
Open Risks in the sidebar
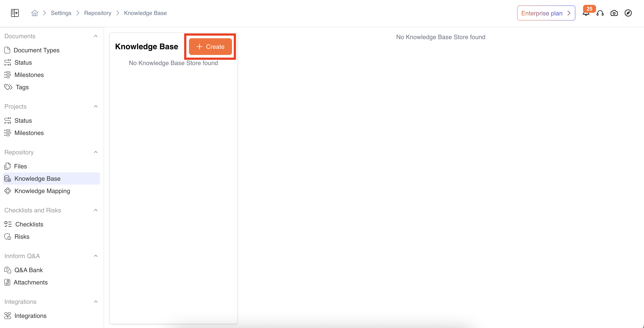[22, 237]
